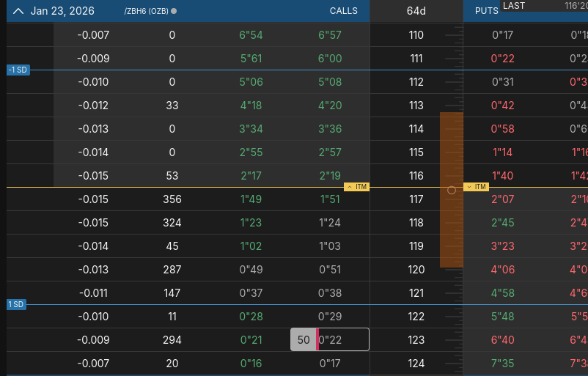Click volume 287 in the 120 call row
The height and width of the screenshot is (376, 588).
tap(172, 270)
